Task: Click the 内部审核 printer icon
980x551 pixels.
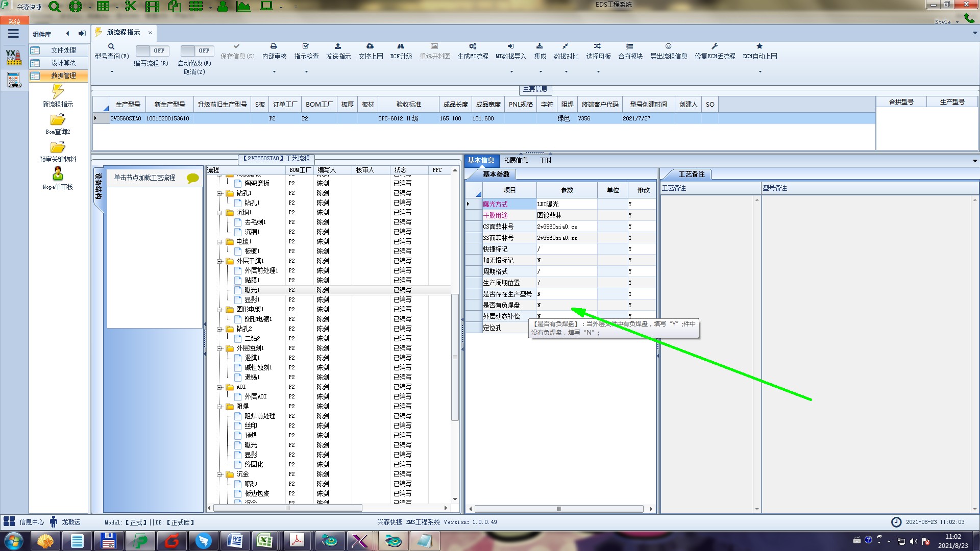Action: [x=274, y=46]
